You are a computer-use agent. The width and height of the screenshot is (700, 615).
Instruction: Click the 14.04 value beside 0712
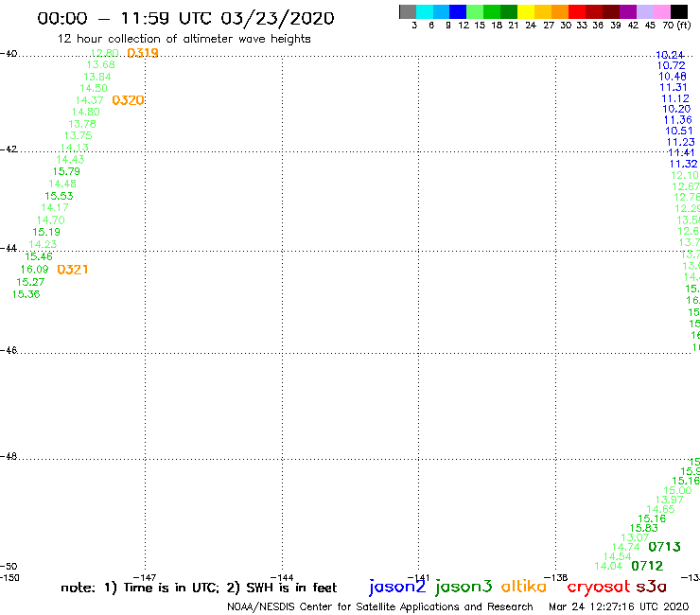(x=608, y=567)
